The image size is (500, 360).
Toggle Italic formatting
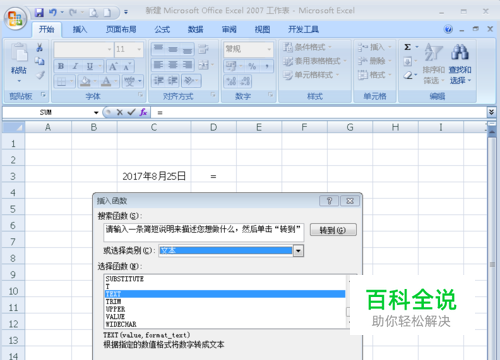pyautogui.click(x=76, y=66)
